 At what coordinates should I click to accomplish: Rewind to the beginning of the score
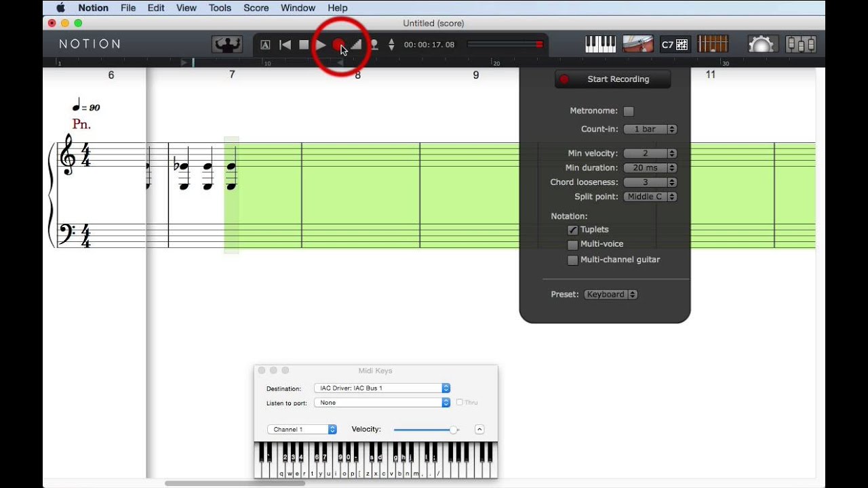coord(285,45)
